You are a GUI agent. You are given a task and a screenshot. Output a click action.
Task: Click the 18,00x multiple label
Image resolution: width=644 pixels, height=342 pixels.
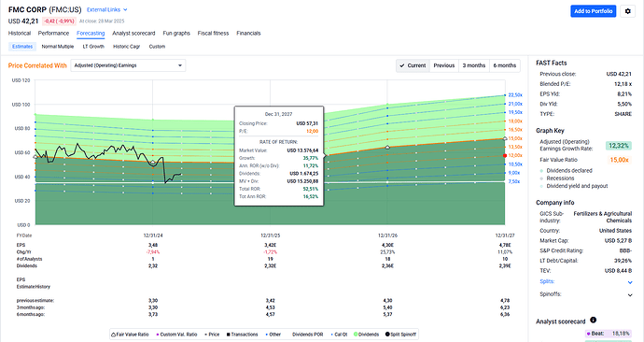(x=515, y=121)
